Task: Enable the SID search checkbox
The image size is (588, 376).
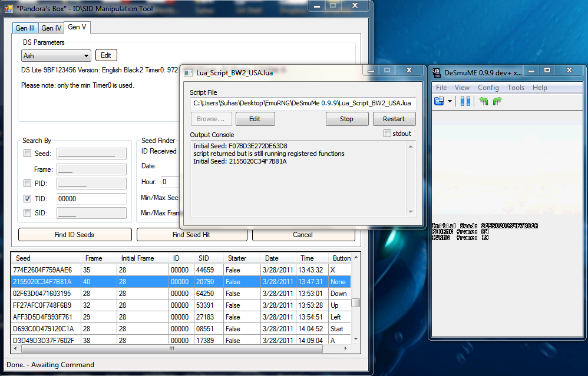Action: click(x=27, y=213)
